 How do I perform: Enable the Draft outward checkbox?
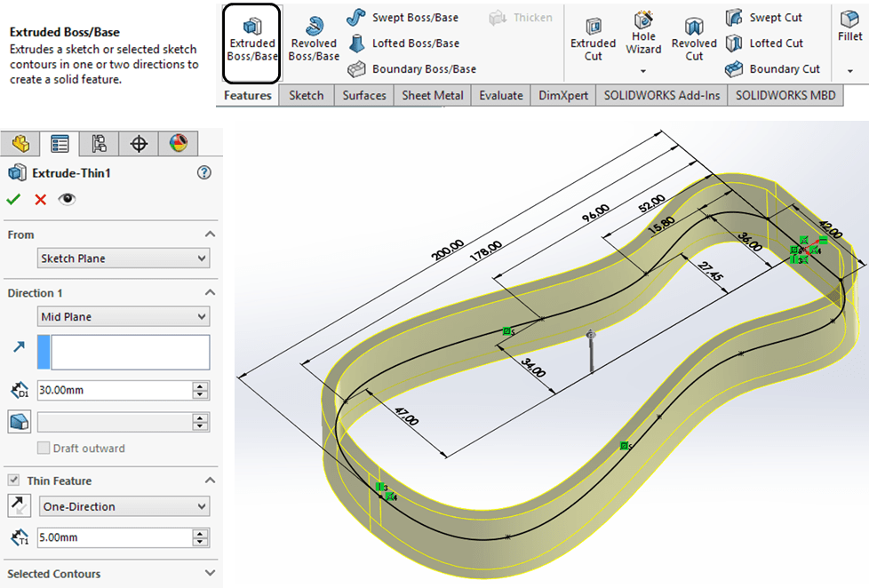(x=44, y=449)
